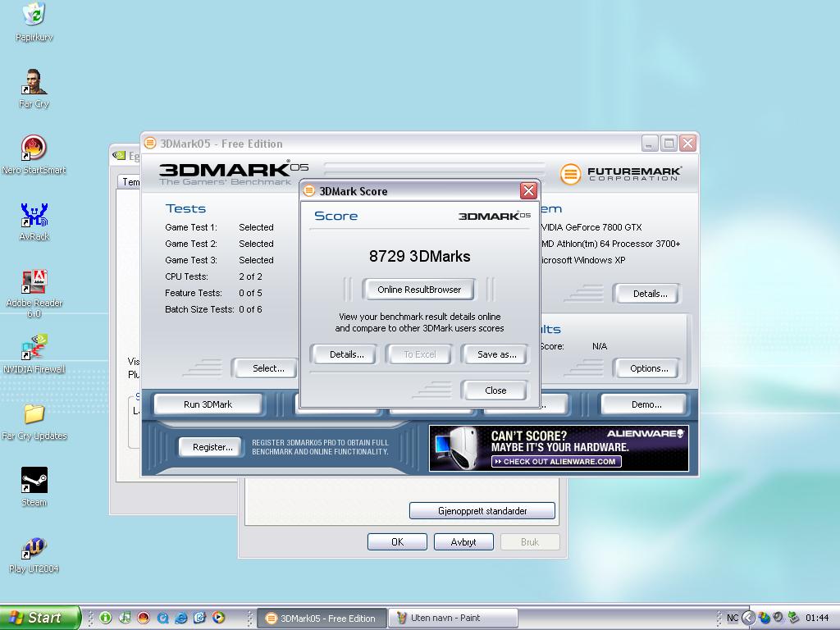Click the NC language indicator in the tray
The image size is (840, 630).
click(733, 618)
